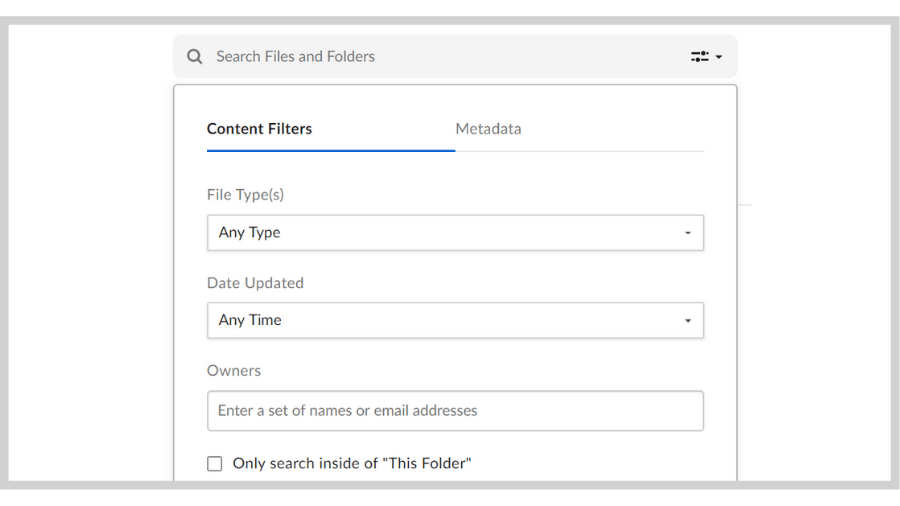Click the magnifying glass search icon
The height and width of the screenshot is (506, 900).
click(x=195, y=56)
